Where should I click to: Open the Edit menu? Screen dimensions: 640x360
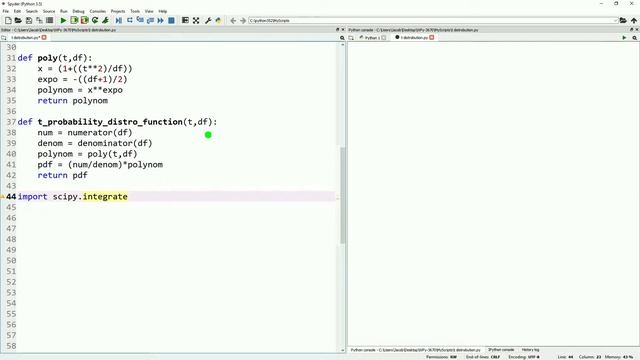(17, 11)
